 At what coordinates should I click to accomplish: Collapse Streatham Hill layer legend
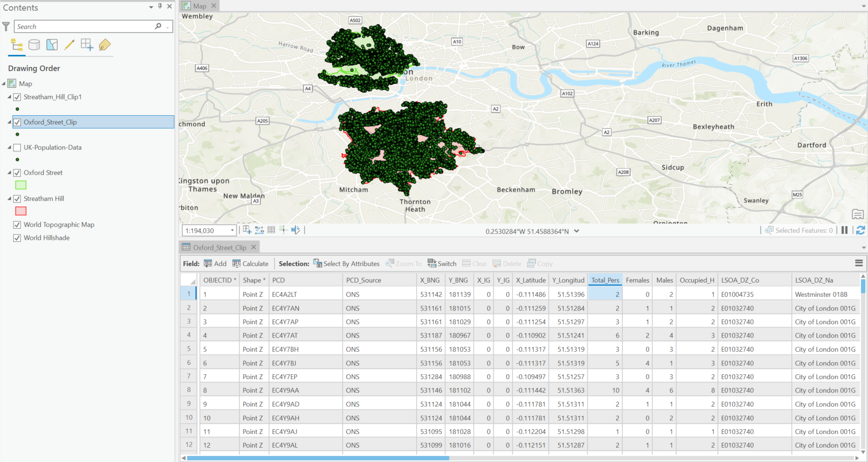9,199
